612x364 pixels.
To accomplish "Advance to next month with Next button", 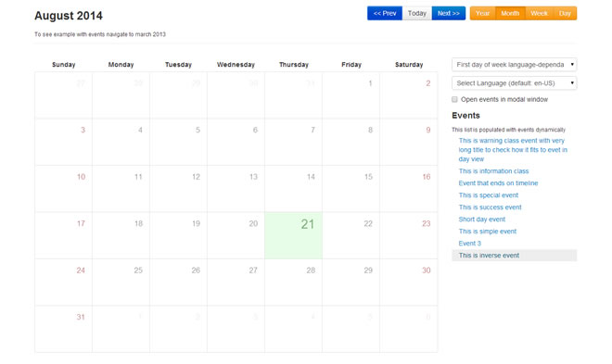I will (449, 13).
